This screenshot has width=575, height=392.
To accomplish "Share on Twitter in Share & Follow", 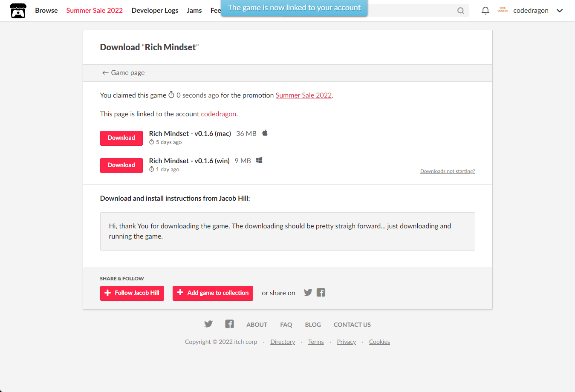I will coord(308,292).
